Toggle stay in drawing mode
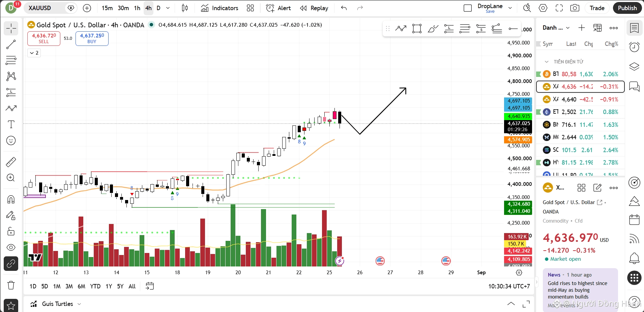The image size is (644, 312). (11, 215)
